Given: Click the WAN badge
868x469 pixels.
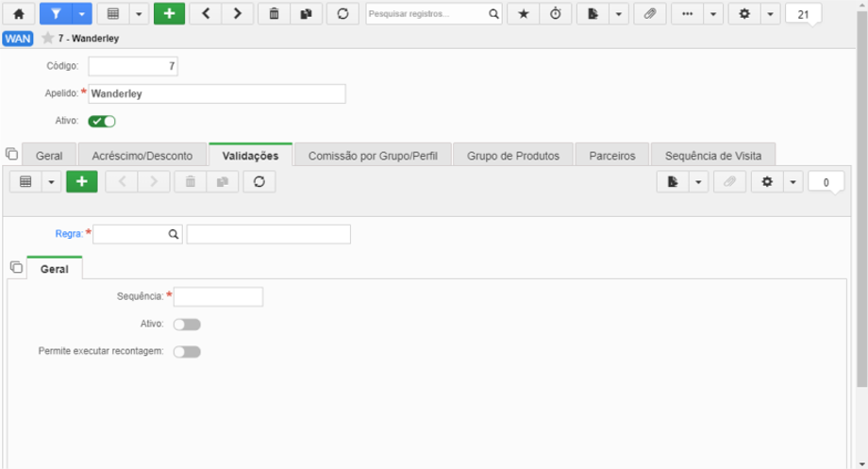Looking at the screenshot, I should tap(18, 38).
